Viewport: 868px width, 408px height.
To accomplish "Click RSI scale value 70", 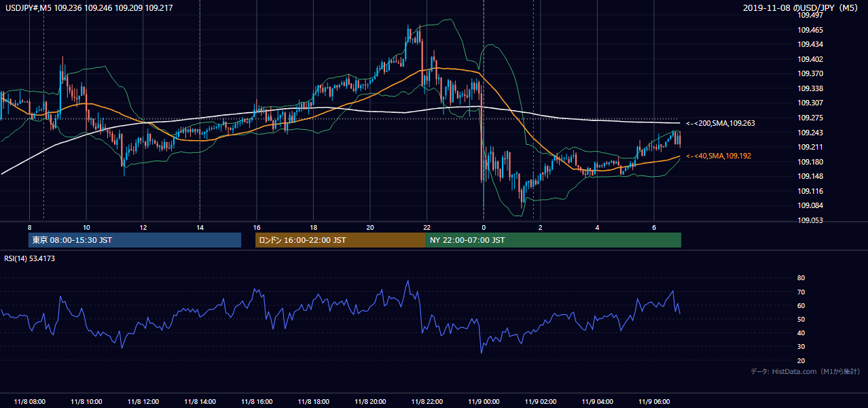I will pos(801,292).
